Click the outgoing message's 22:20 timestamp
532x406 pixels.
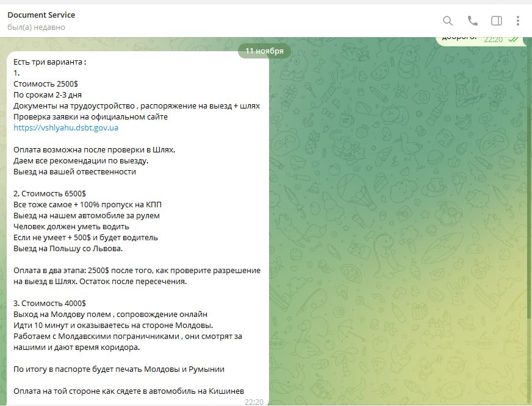pyautogui.click(x=493, y=39)
